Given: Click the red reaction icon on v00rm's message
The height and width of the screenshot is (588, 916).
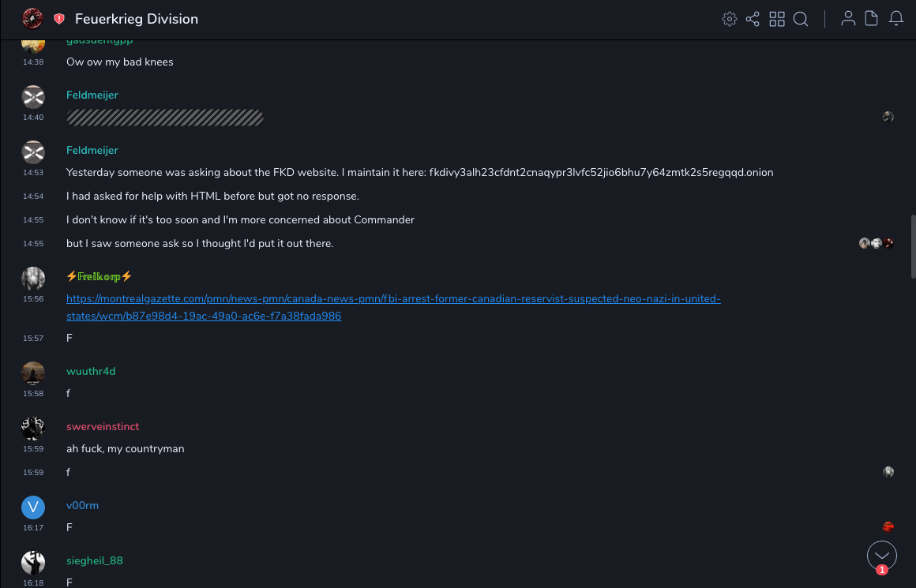Looking at the screenshot, I should [888, 526].
